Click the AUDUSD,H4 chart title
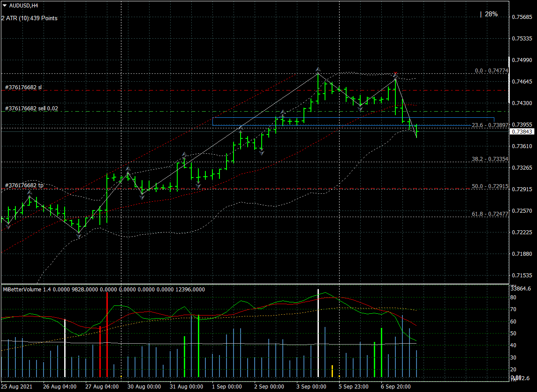 23,6
